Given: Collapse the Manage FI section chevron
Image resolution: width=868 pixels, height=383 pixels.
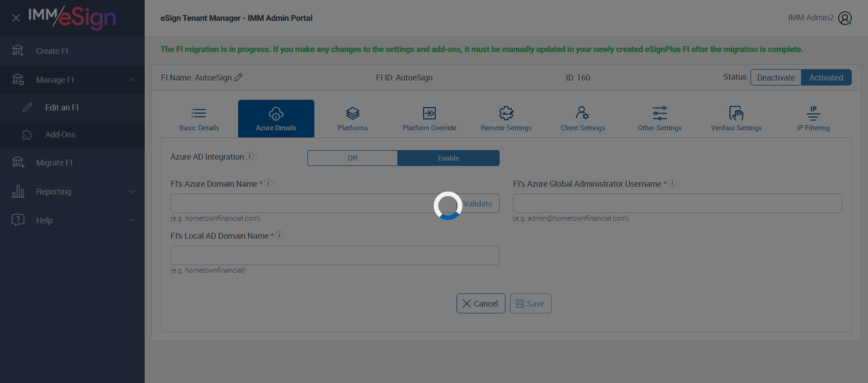Looking at the screenshot, I should 132,80.
